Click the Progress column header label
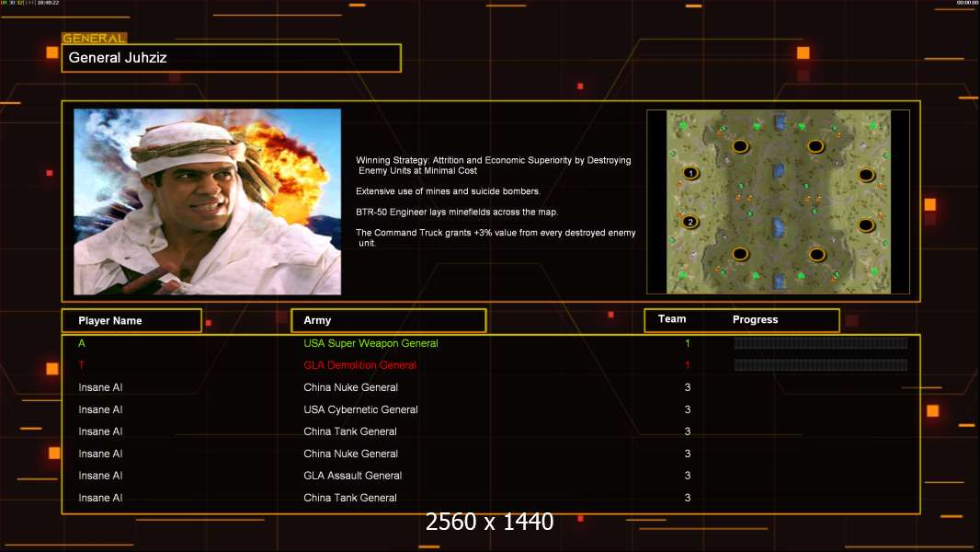 [x=755, y=319]
